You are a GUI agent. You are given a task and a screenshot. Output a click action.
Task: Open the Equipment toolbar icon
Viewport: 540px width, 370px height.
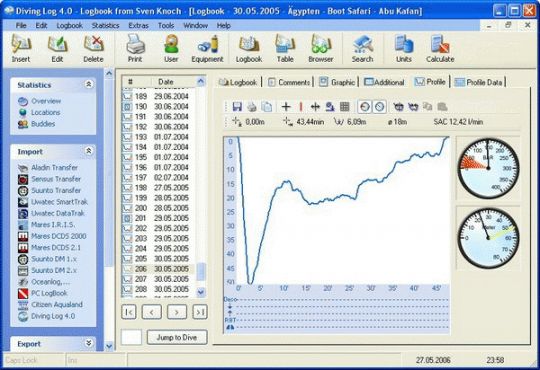pyautogui.click(x=207, y=49)
